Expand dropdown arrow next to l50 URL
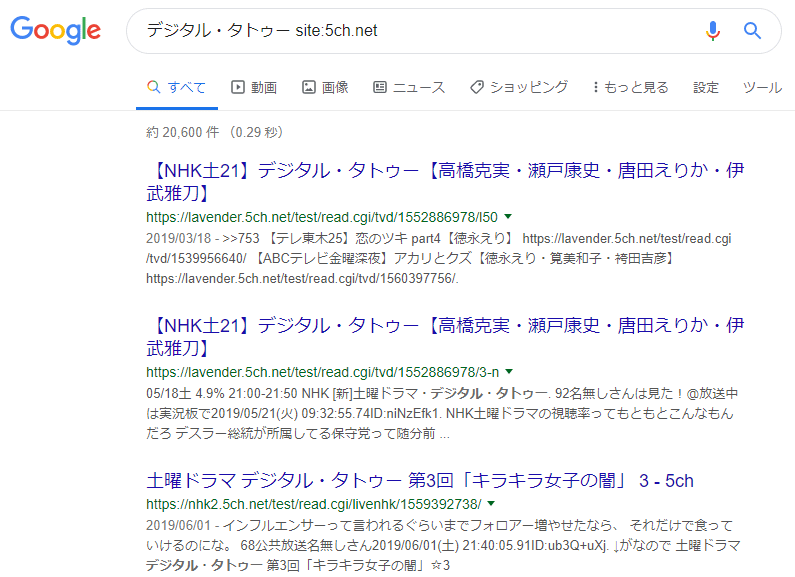This screenshot has height=577, width=795. click(x=508, y=217)
